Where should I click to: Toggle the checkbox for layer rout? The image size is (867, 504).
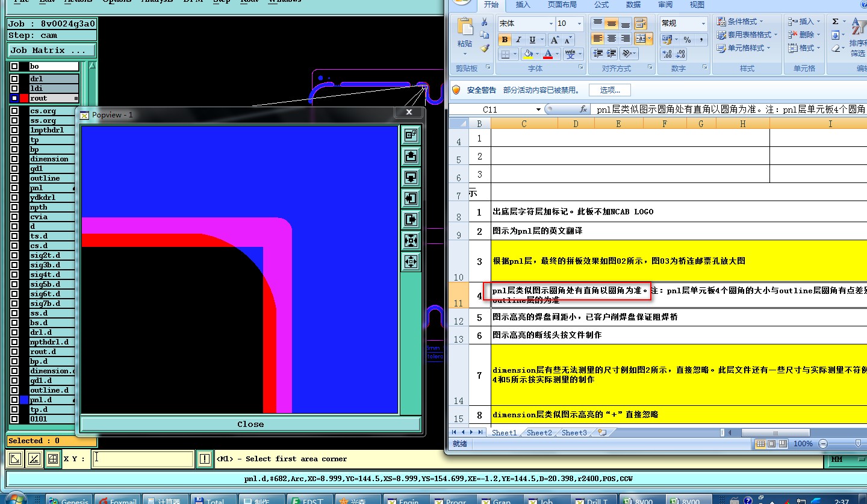pos(14,98)
